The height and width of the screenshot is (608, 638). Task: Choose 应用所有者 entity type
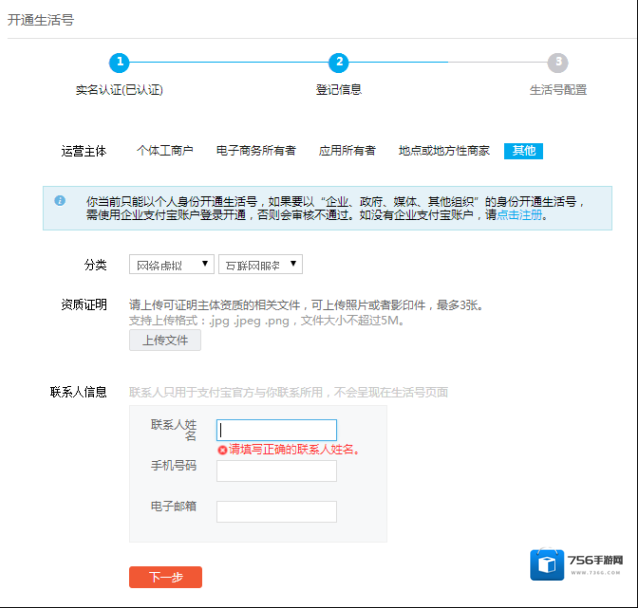(x=347, y=151)
